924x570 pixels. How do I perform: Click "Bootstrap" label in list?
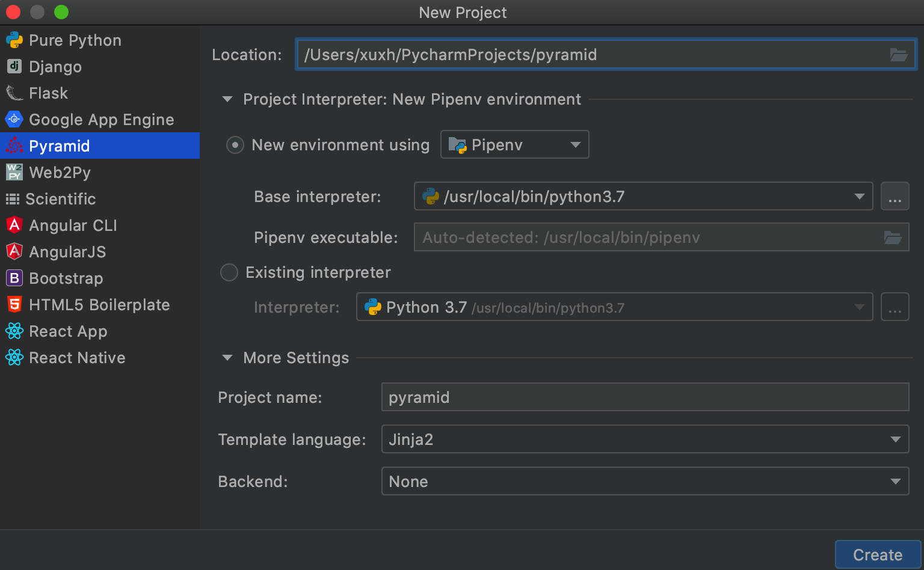coord(66,278)
